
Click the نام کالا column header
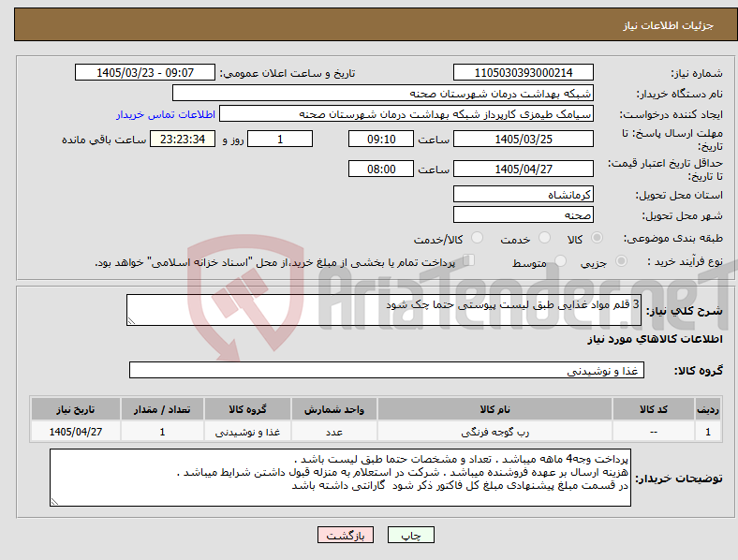[494, 409]
